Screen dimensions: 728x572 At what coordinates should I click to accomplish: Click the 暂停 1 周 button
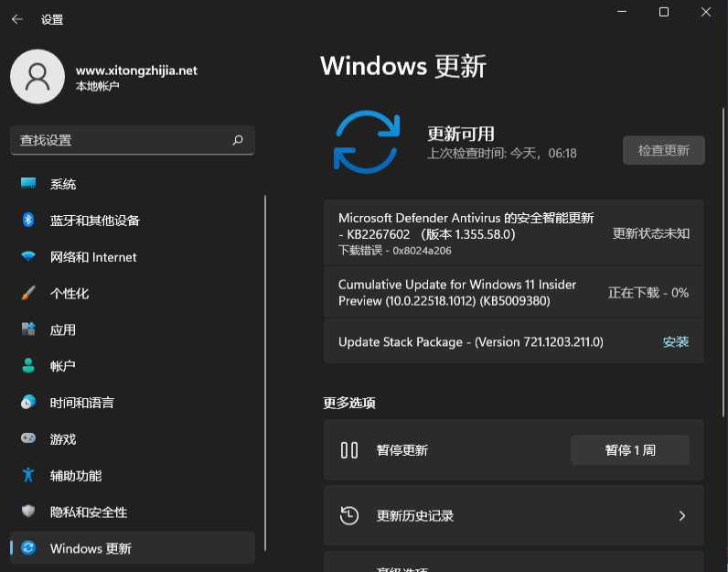(629, 449)
